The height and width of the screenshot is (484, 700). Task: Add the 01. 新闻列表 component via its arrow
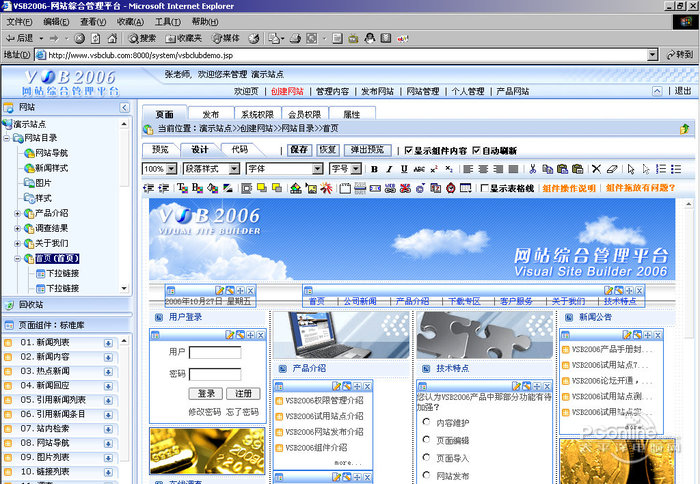108,343
